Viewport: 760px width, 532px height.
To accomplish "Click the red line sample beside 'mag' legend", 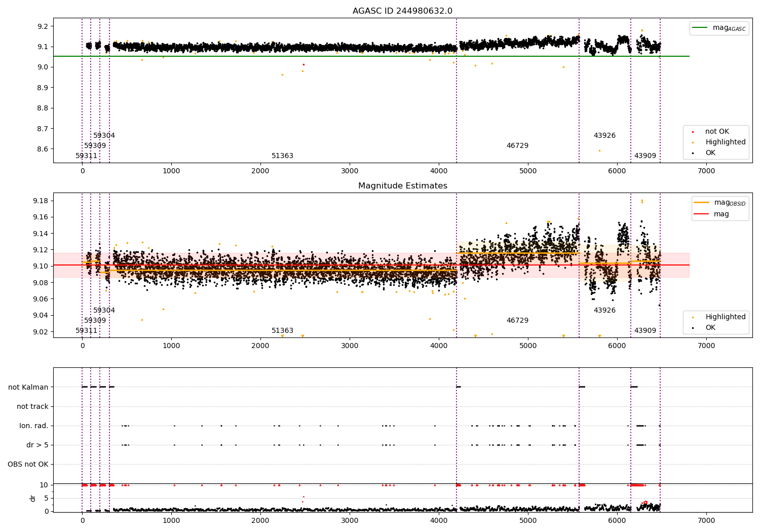I will pyautogui.click(x=702, y=214).
